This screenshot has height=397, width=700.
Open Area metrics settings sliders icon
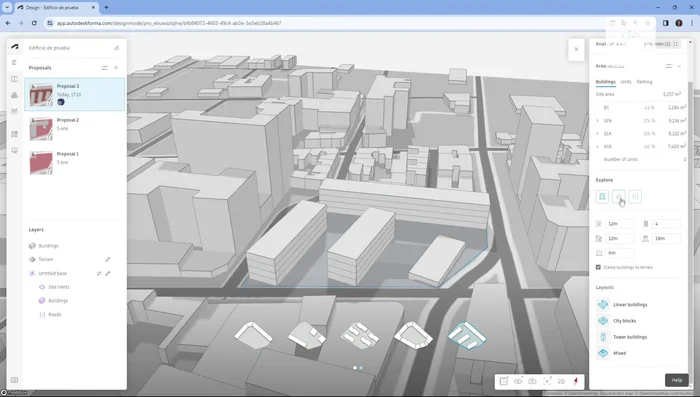[x=669, y=66]
